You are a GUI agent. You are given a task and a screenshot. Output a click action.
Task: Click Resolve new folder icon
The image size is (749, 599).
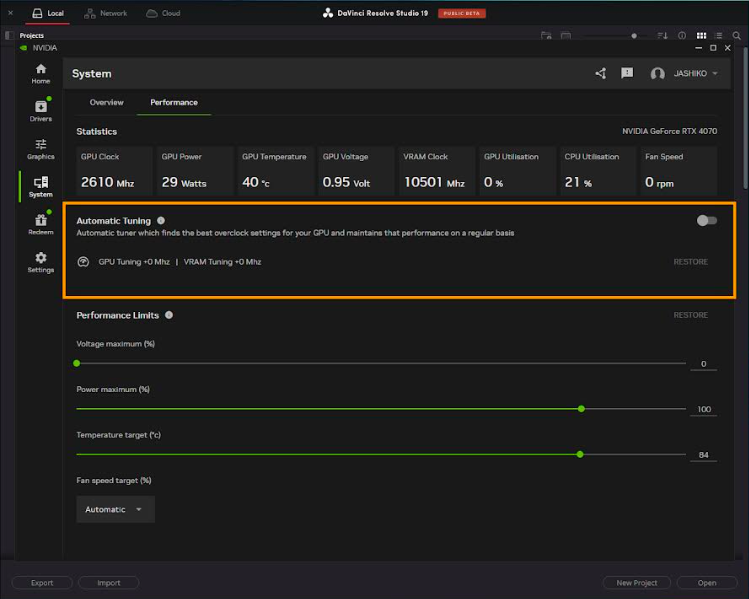[x=546, y=35]
